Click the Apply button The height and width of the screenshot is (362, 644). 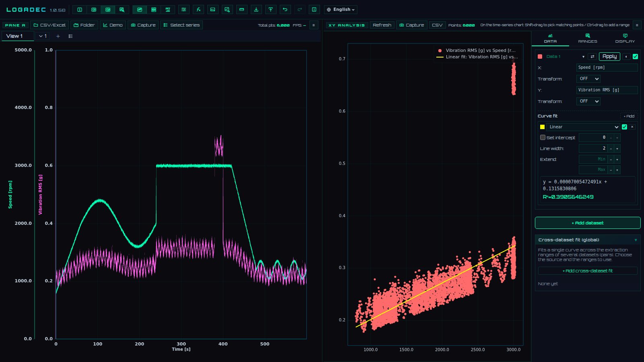click(609, 57)
